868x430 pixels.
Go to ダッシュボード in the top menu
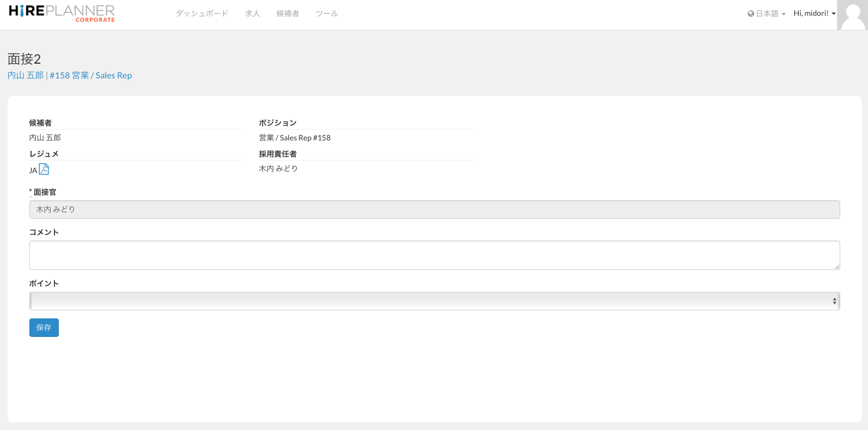[202, 14]
